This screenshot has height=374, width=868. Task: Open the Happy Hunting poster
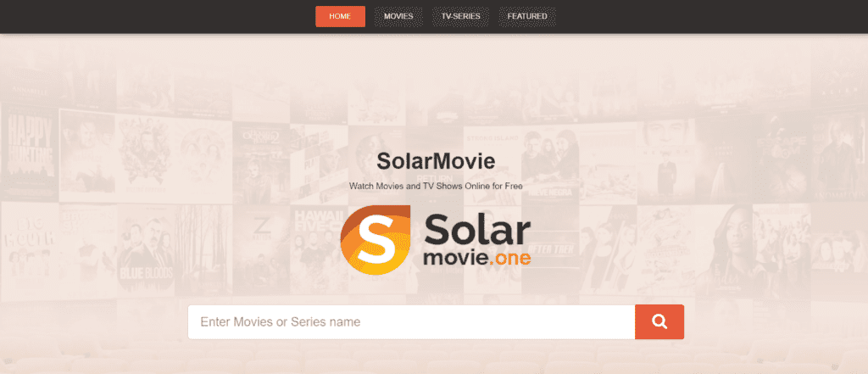pyautogui.click(x=29, y=152)
